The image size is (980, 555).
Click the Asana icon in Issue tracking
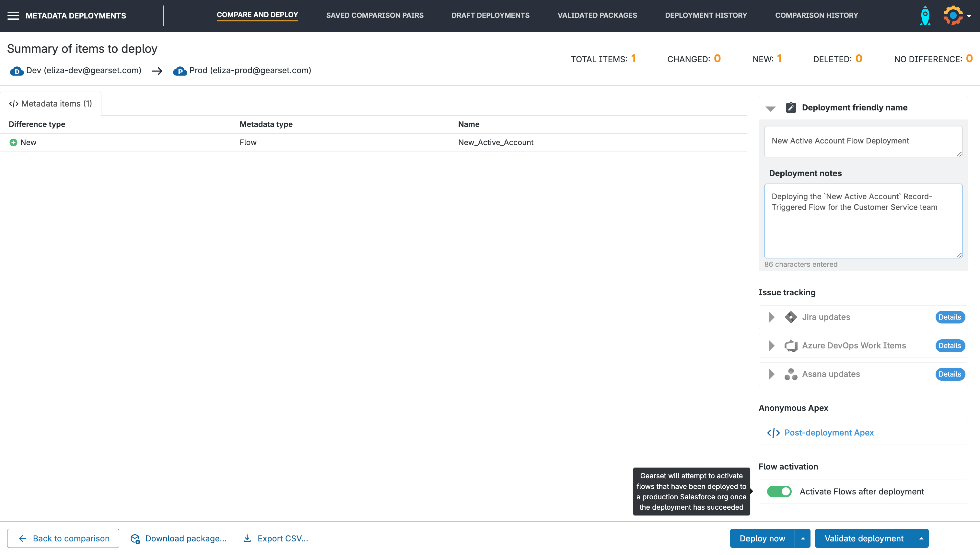pyautogui.click(x=791, y=374)
